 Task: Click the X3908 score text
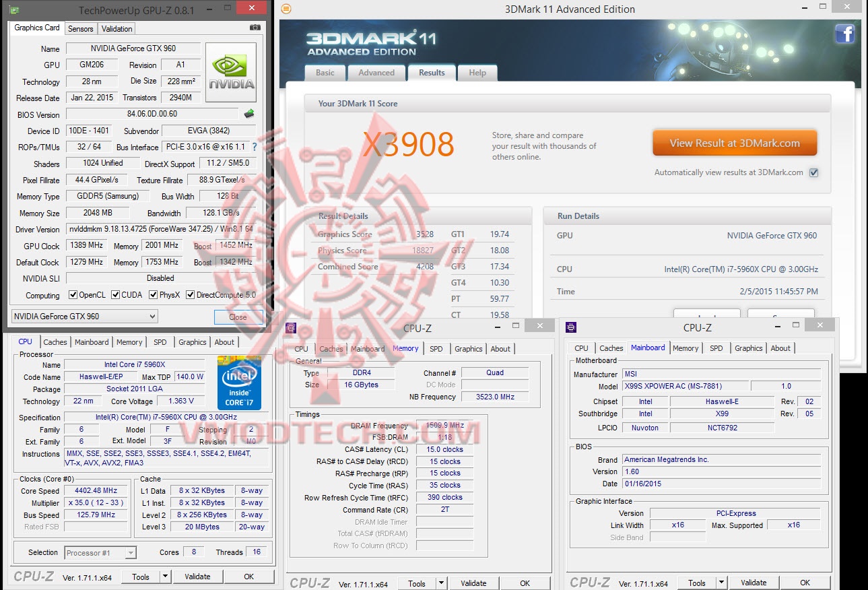408,144
